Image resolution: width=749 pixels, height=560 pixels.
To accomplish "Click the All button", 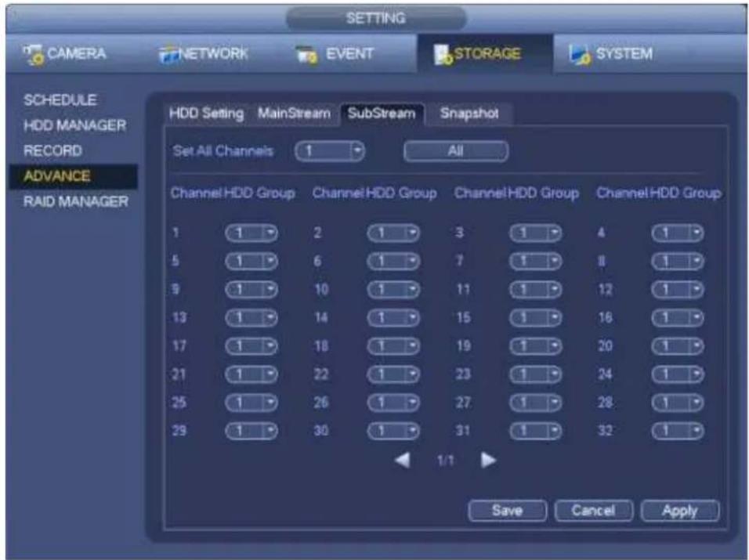I will tap(456, 151).
